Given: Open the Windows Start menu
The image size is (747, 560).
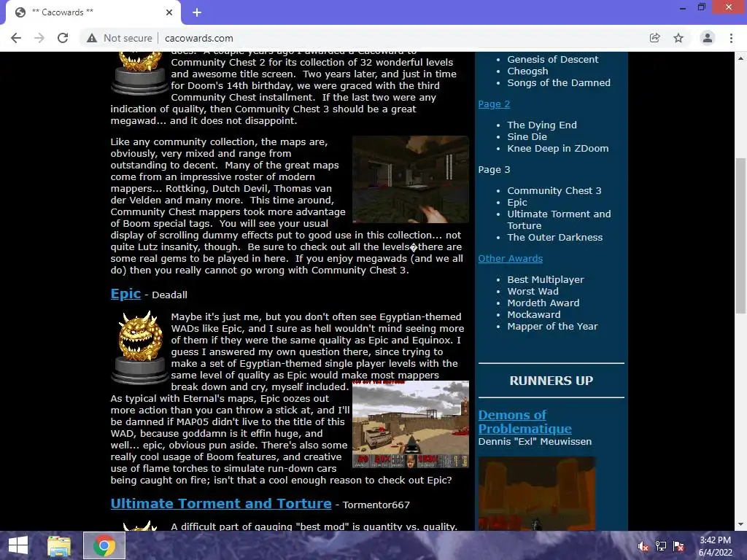Looking at the screenshot, I should [x=18, y=545].
